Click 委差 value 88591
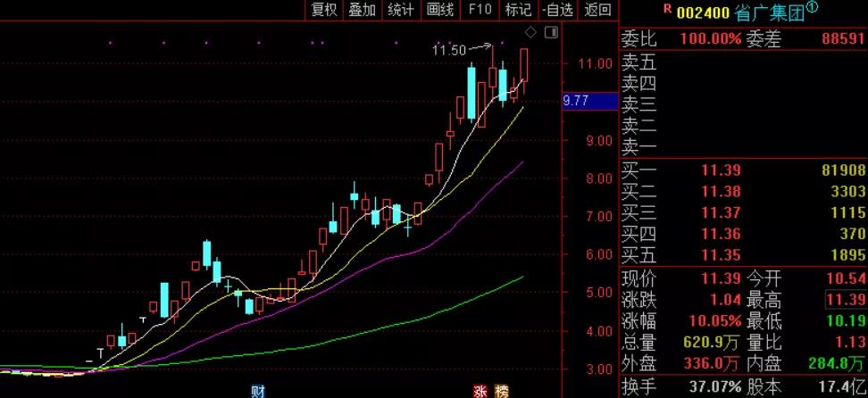 point(844,38)
